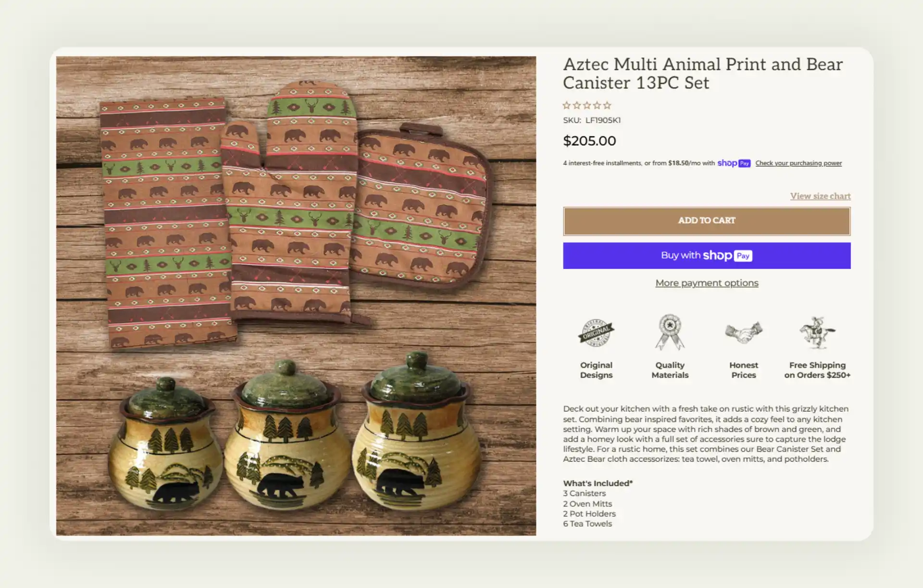Click the Quality Materials ribbon icon

[x=670, y=333]
